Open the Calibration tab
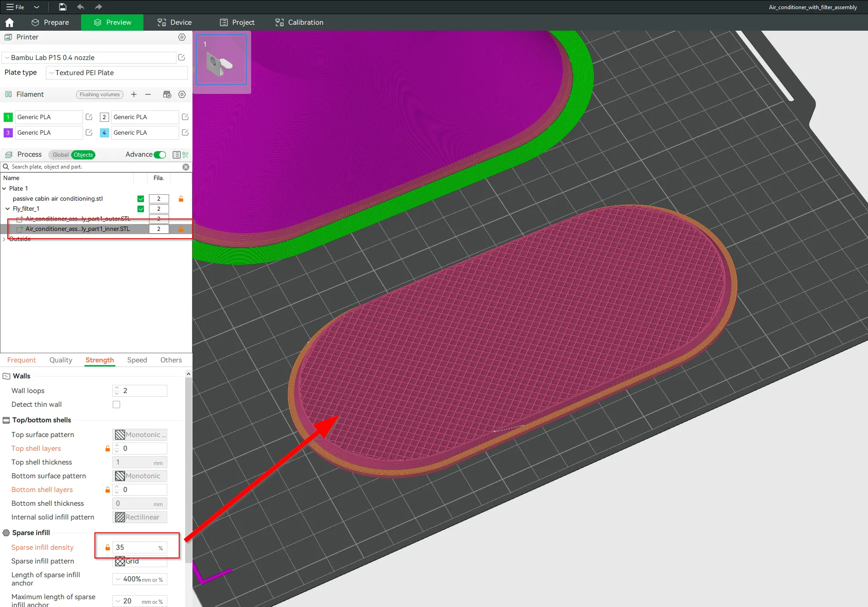The height and width of the screenshot is (607, 868). 299,22
